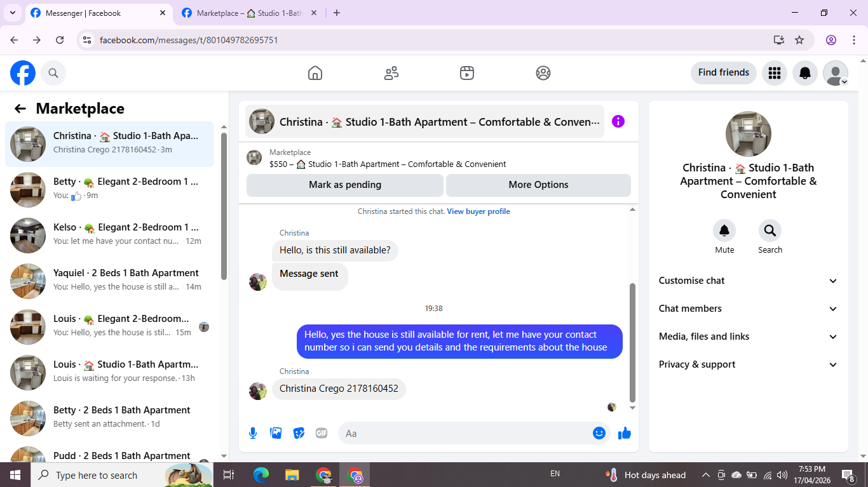Mute this chat with the bell icon
This screenshot has width=868, height=487.
click(x=724, y=230)
